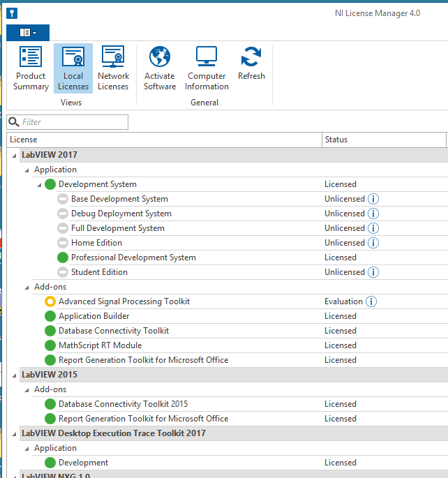Screen dimensions: 448x478
Task: Select the Development System row
Action: click(98, 184)
